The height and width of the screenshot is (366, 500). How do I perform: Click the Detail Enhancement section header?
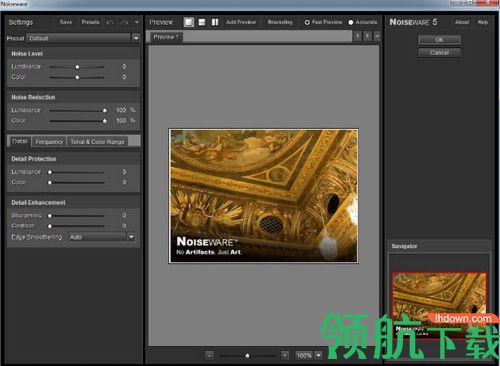pyautogui.click(x=38, y=203)
